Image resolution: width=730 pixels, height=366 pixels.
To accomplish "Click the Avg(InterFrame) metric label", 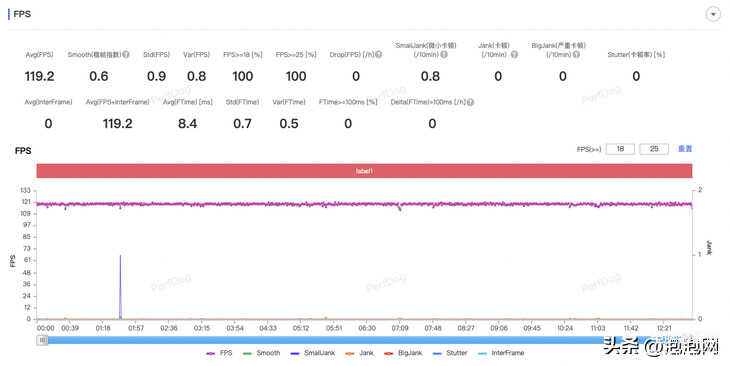I will (48, 102).
